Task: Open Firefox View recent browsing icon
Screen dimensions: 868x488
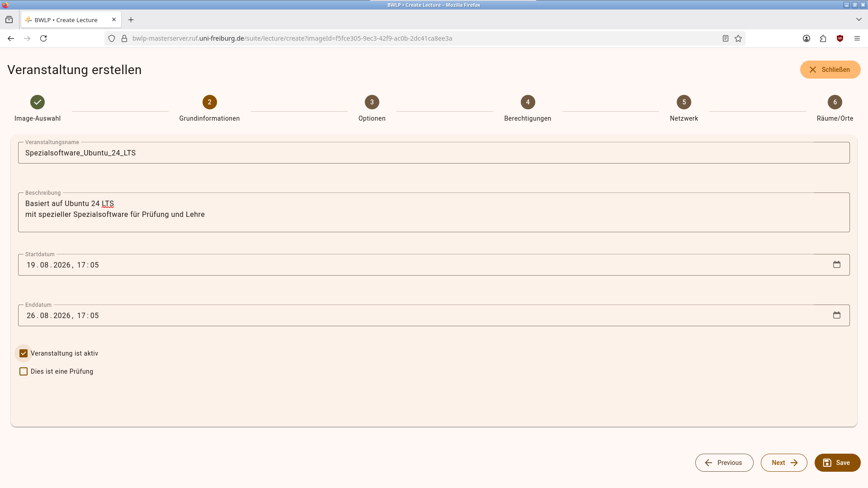Action: pos(9,20)
